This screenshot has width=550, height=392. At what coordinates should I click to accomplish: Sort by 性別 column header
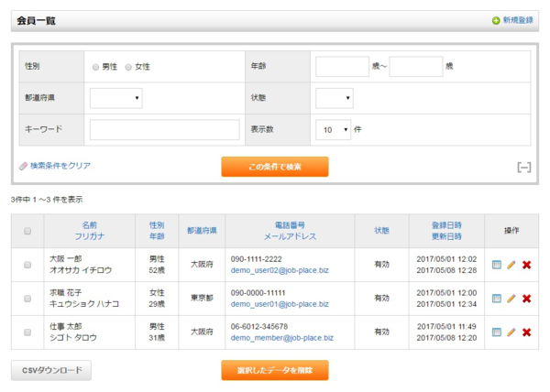(157, 225)
